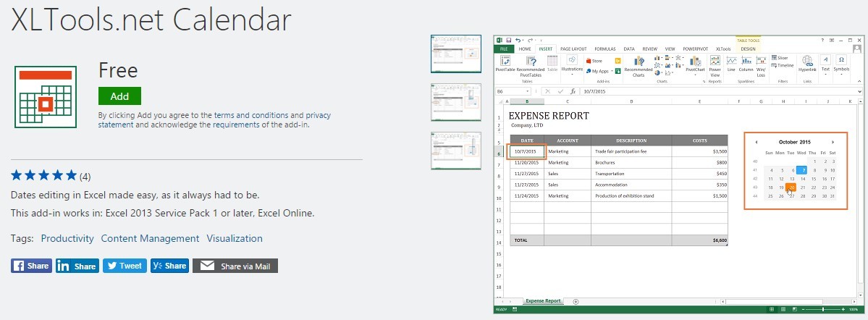Open the terms and conditions link

(250, 115)
